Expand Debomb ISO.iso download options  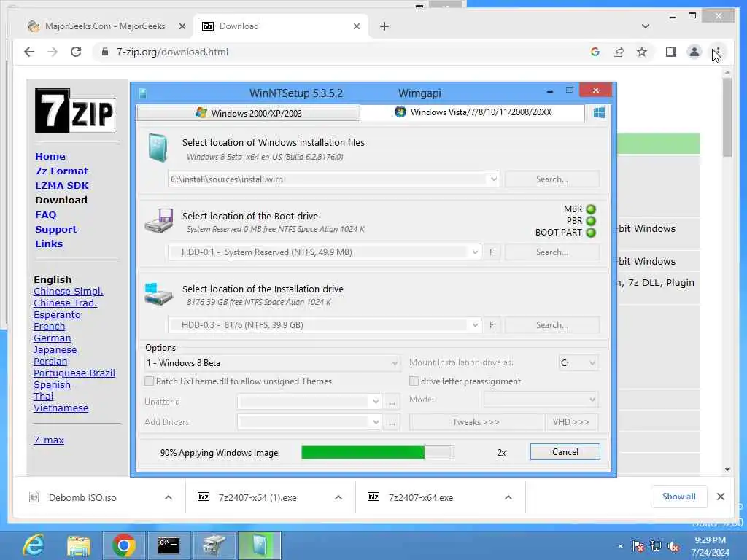169,497
